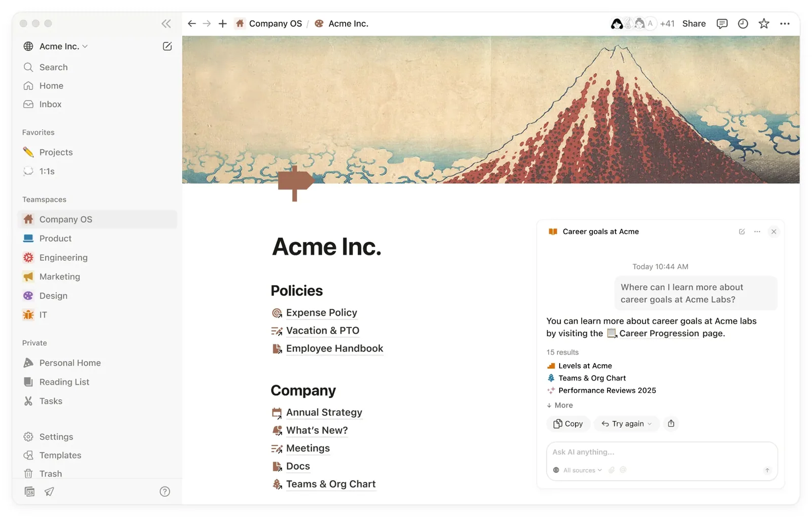The width and height of the screenshot is (812, 517).
Task: Open new chat in the AI panel
Action: pyautogui.click(x=741, y=232)
